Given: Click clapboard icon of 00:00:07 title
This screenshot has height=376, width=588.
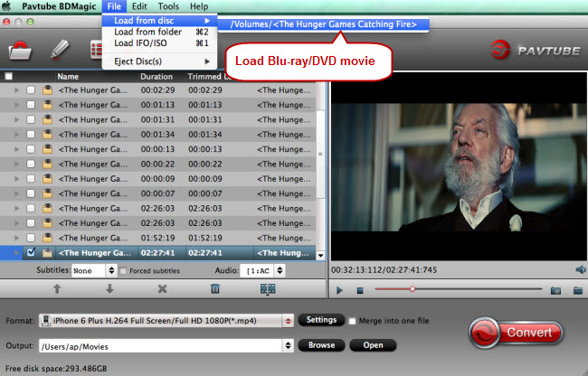Looking at the screenshot, I should pos(47,193).
